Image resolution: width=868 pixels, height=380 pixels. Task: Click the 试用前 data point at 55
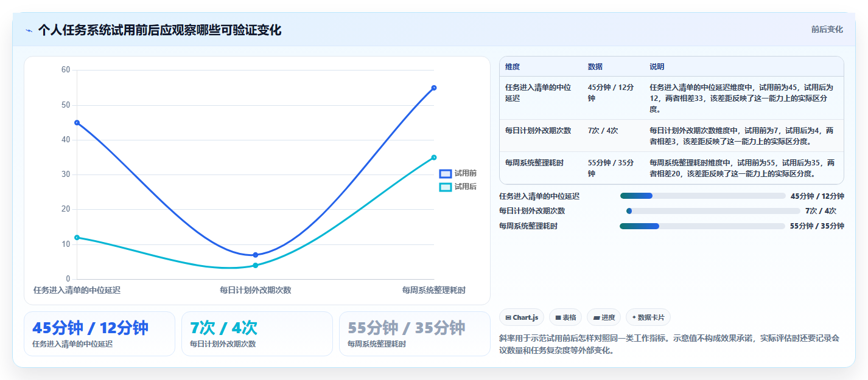pyautogui.click(x=434, y=88)
